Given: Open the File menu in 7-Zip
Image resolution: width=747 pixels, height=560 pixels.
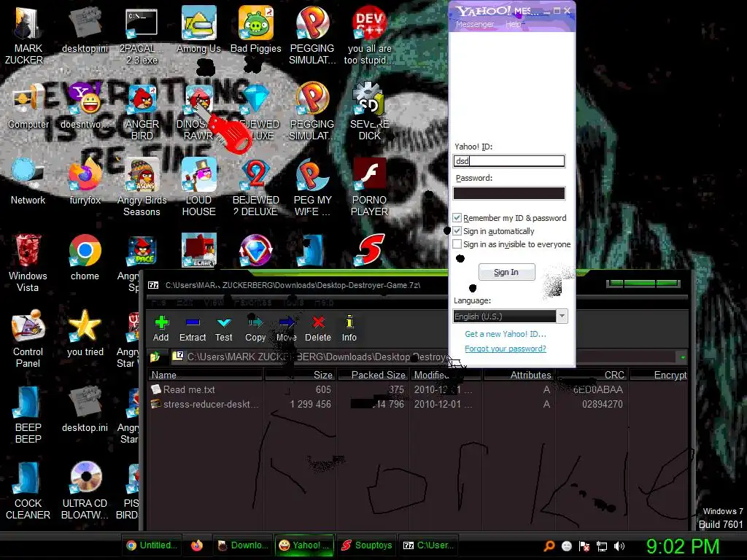Looking at the screenshot, I should 158,302.
